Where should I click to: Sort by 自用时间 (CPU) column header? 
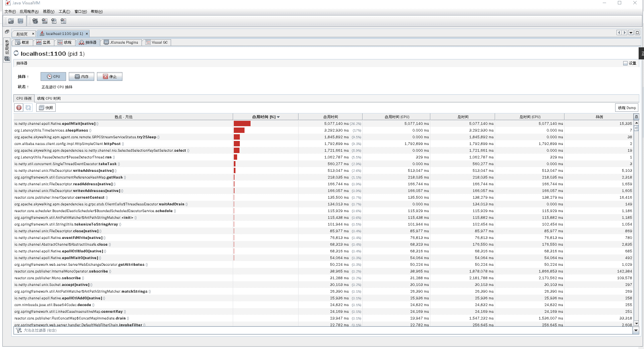point(396,117)
